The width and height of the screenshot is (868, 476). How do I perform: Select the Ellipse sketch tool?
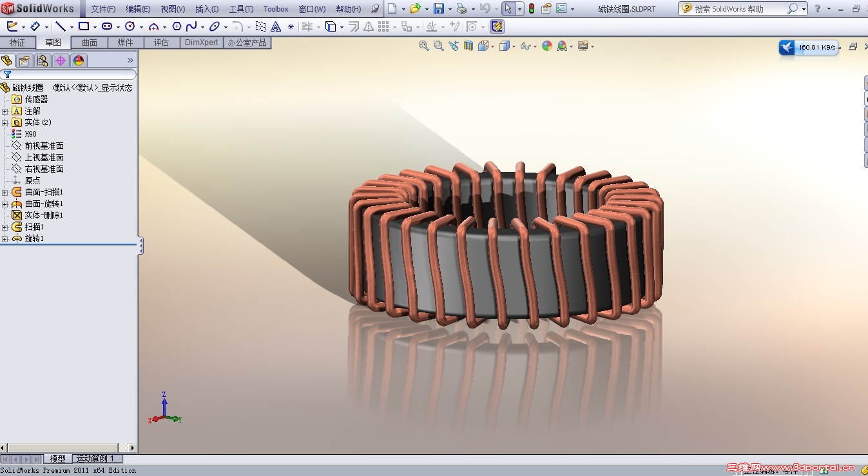pyautogui.click(x=215, y=26)
